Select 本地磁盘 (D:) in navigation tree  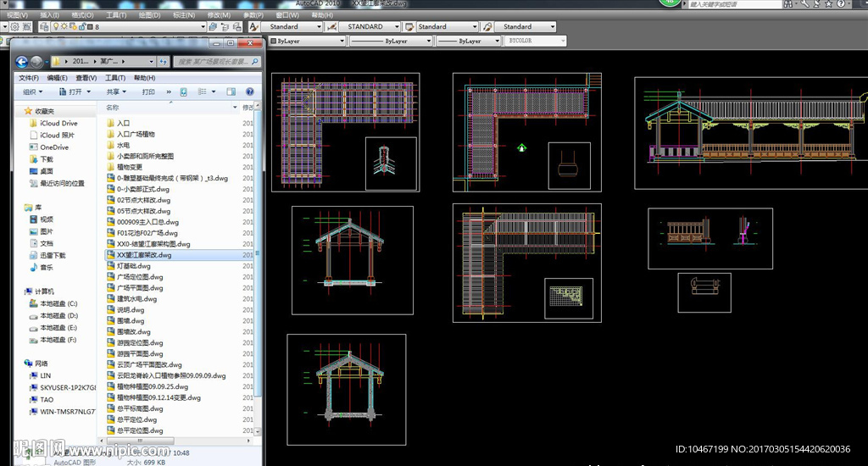click(x=58, y=316)
